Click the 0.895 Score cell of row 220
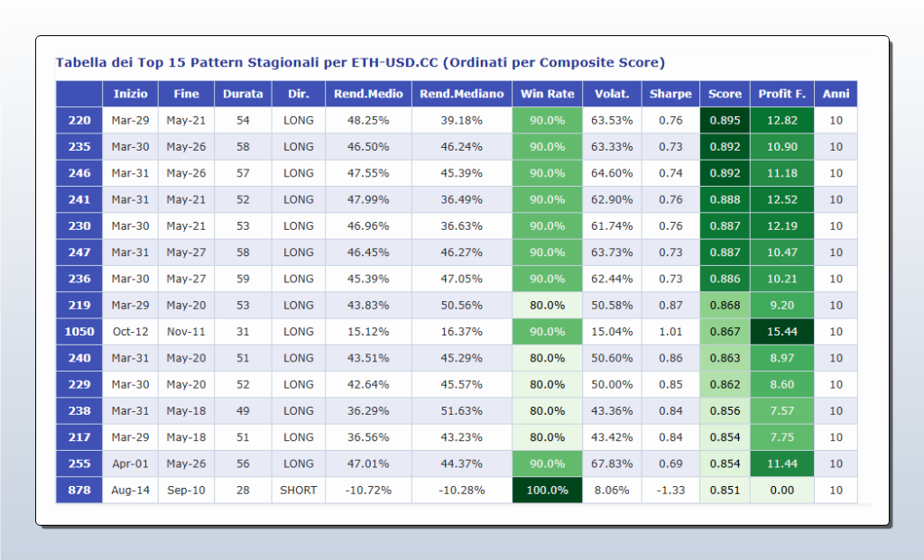This screenshot has height=560, width=924. point(725,119)
